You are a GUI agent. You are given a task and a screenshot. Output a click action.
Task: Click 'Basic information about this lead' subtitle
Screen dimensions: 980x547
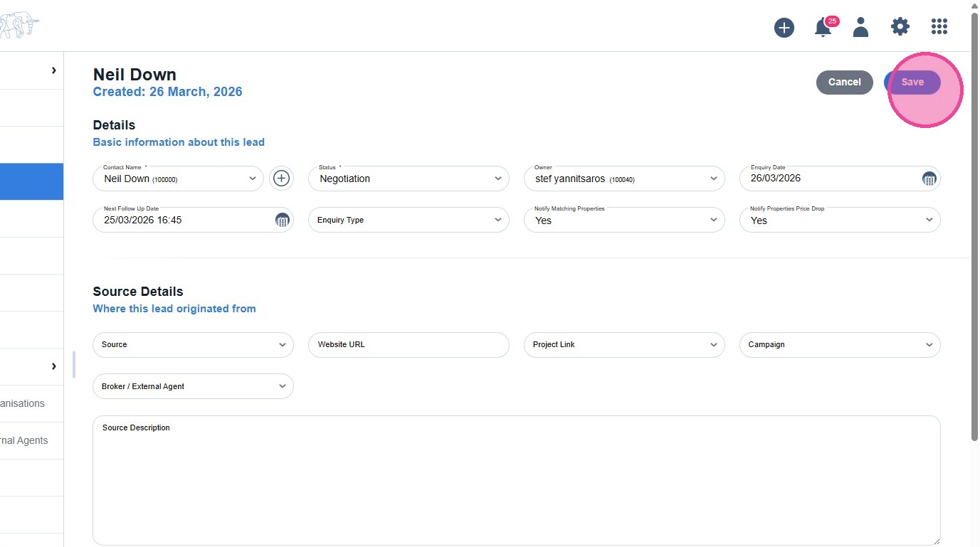[179, 142]
